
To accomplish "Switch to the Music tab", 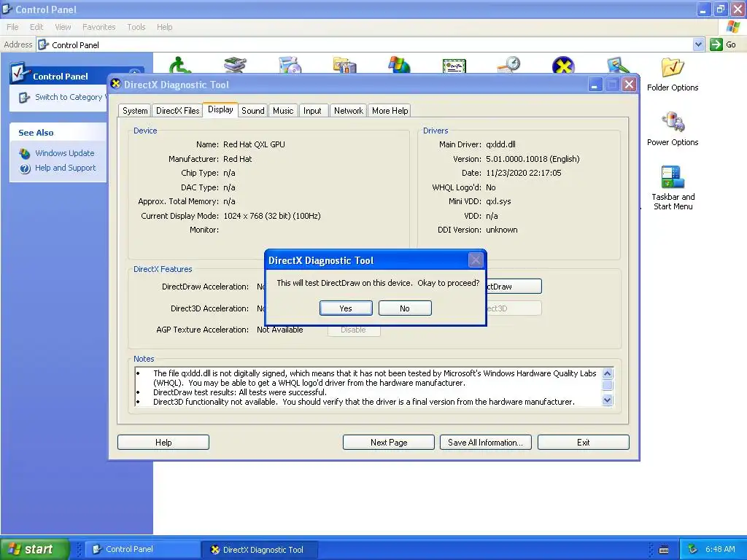I will (x=283, y=111).
